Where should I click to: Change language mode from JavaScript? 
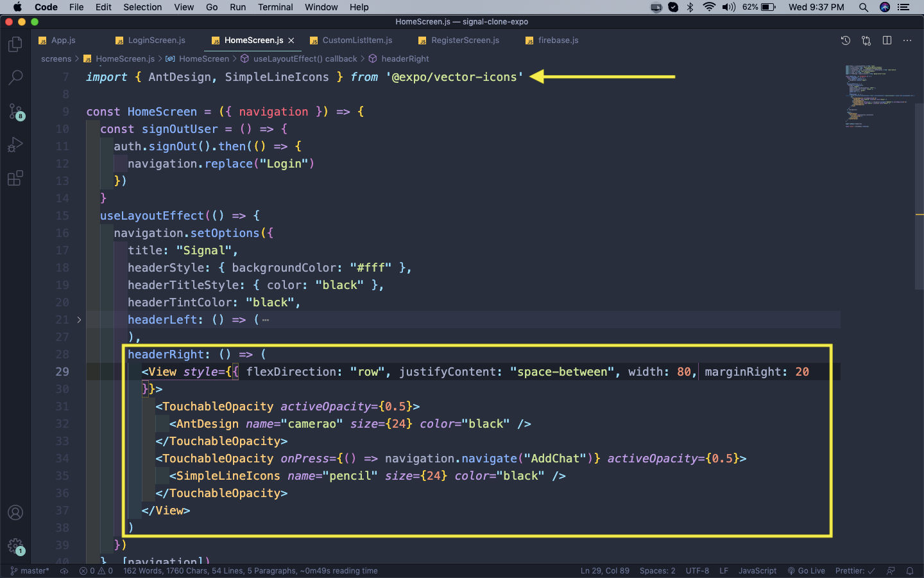(x=757, y=571)
